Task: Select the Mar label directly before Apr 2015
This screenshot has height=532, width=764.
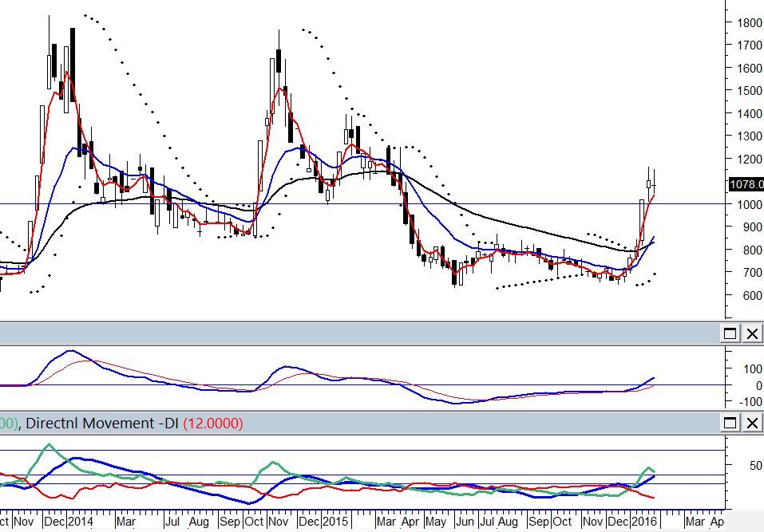Action: [x=386, y=522]
